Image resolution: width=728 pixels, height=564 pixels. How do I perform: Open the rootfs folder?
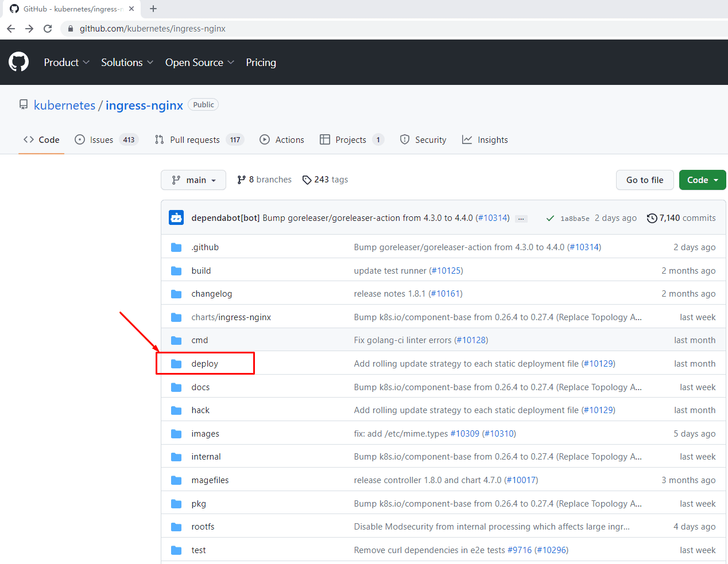203,527
